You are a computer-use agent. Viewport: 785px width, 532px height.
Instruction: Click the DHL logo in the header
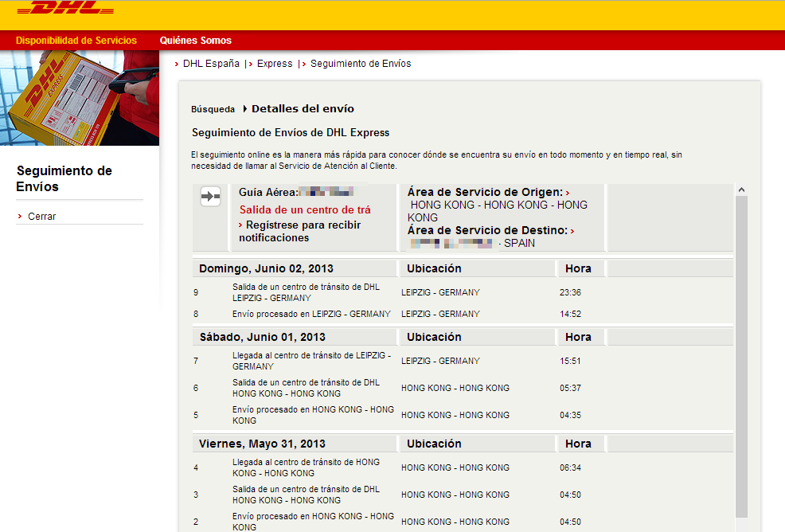point(65,10)
